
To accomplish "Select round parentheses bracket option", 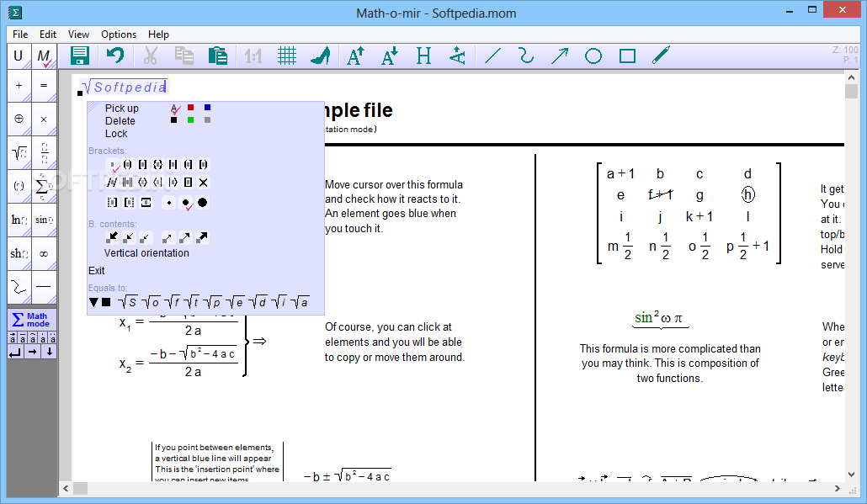I will click(127, 165).
